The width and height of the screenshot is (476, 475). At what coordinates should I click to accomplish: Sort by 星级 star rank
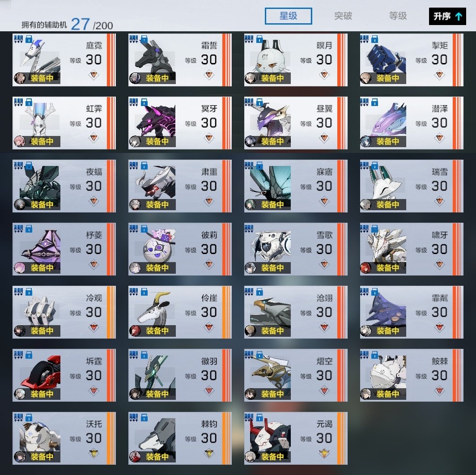tap(289, 16)
